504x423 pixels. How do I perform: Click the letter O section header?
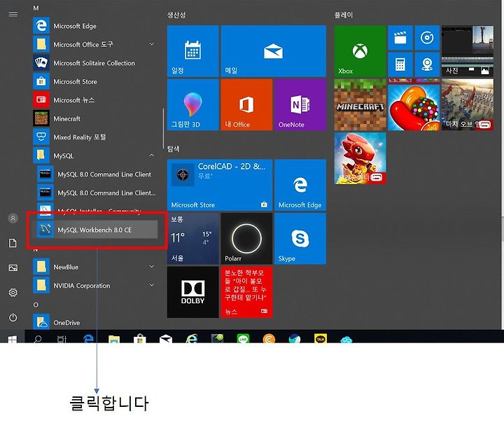coord(36,305)
